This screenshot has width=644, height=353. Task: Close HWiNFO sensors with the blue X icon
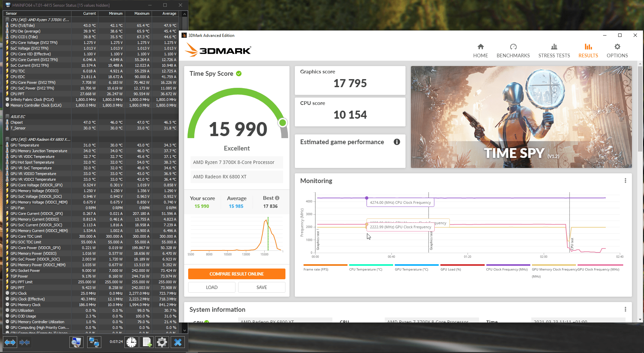click(178, 342)
